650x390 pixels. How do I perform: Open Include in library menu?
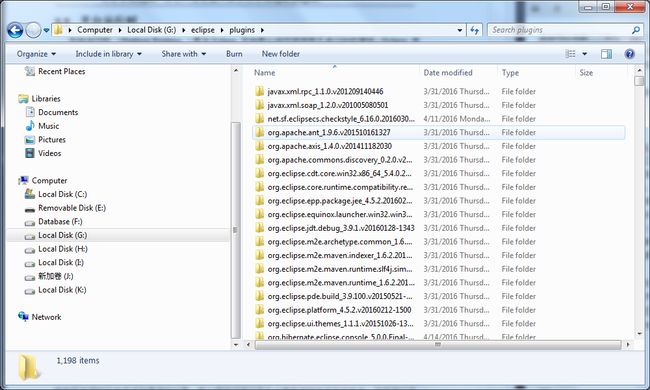109,54
